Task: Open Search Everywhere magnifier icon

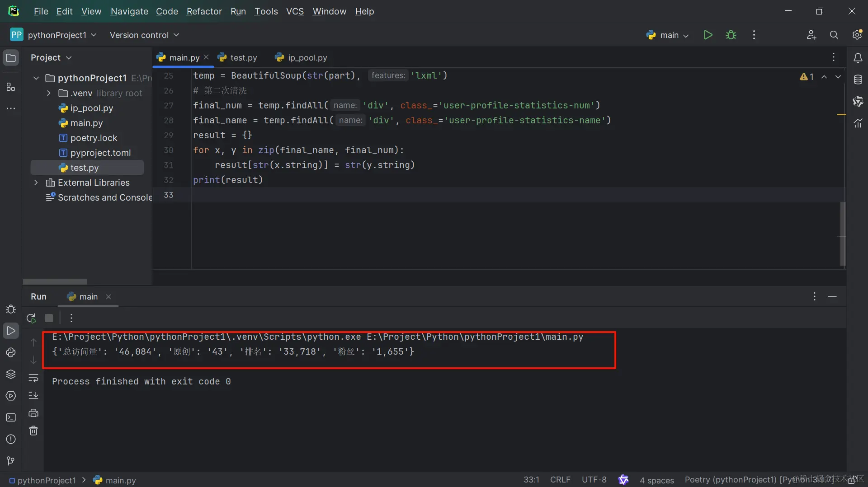Action: pyautogui.click(x=834, y=35)
